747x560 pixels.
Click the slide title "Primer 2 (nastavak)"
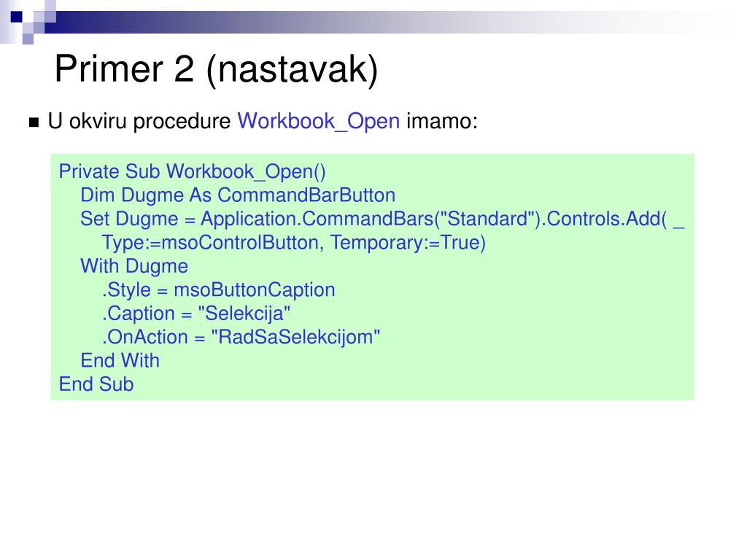click(x=216, y=69)
